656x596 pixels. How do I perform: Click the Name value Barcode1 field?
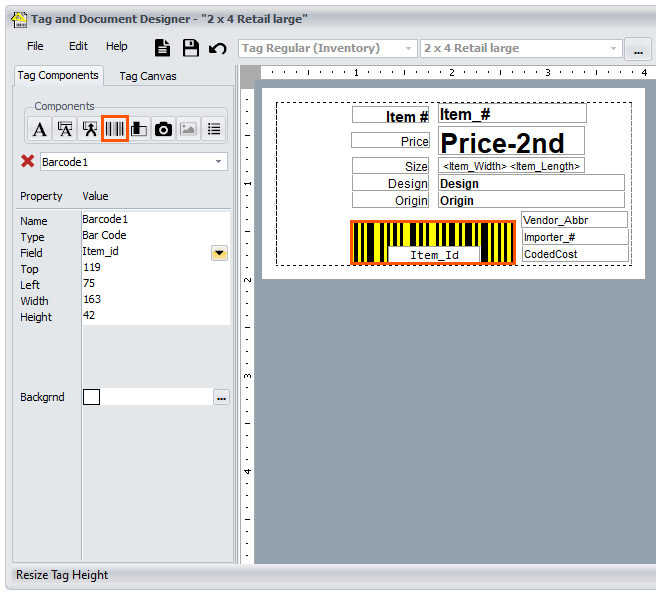[x=156, y=219]
